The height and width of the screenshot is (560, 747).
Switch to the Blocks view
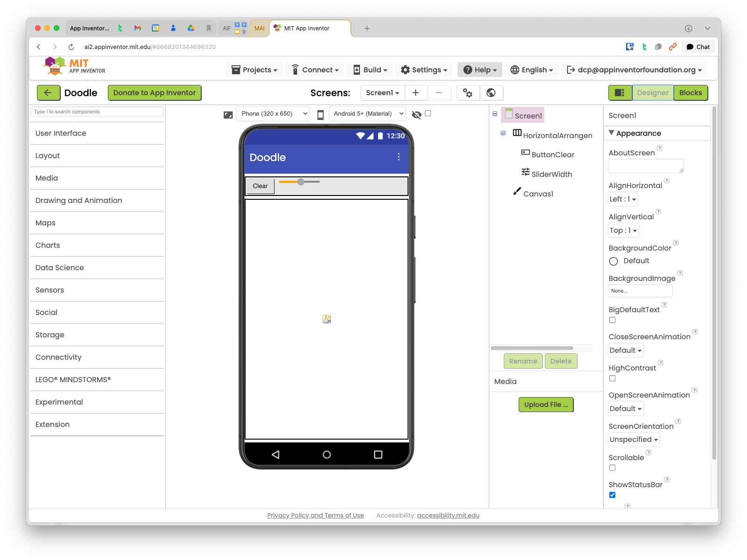tap(691, 93)
